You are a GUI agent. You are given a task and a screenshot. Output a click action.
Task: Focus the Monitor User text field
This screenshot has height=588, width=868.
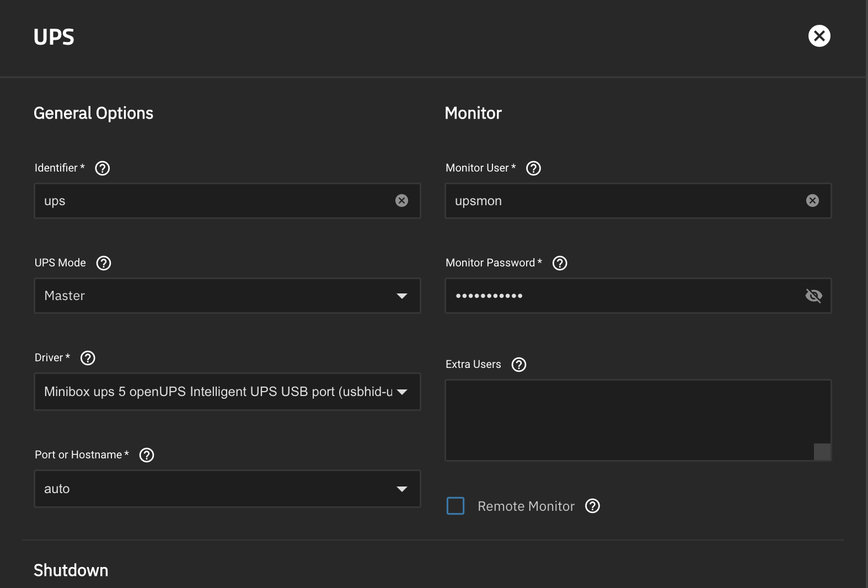623,201
